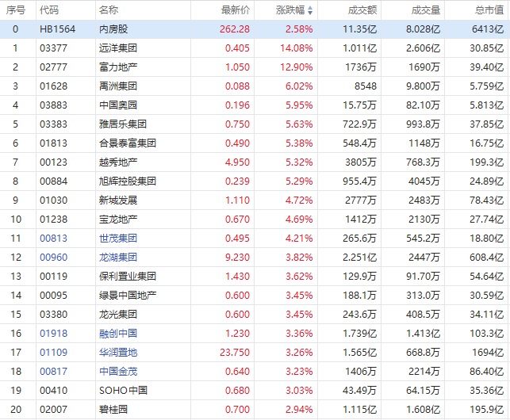
Task: Open 华润置地 stock link
Action: pos(118,353)
